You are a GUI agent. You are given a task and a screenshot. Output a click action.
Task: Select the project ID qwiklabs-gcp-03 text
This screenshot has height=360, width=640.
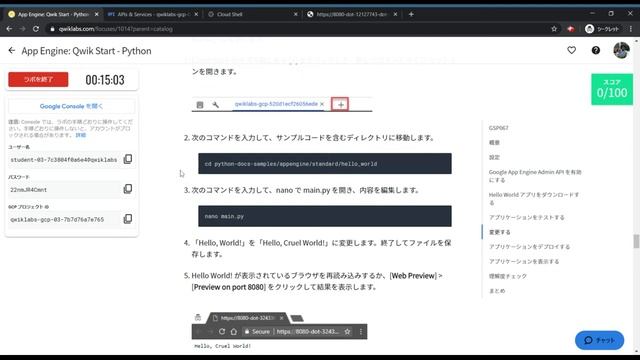pos(57,220)
